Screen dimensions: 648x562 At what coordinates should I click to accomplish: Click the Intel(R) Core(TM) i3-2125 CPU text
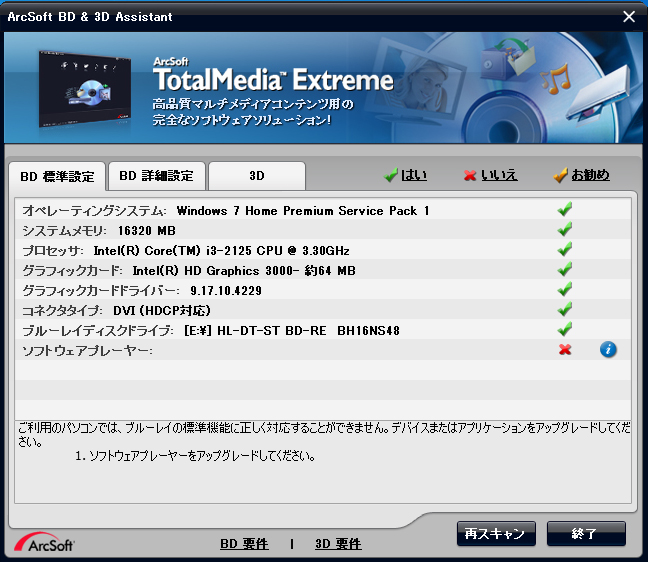(222, 251)
